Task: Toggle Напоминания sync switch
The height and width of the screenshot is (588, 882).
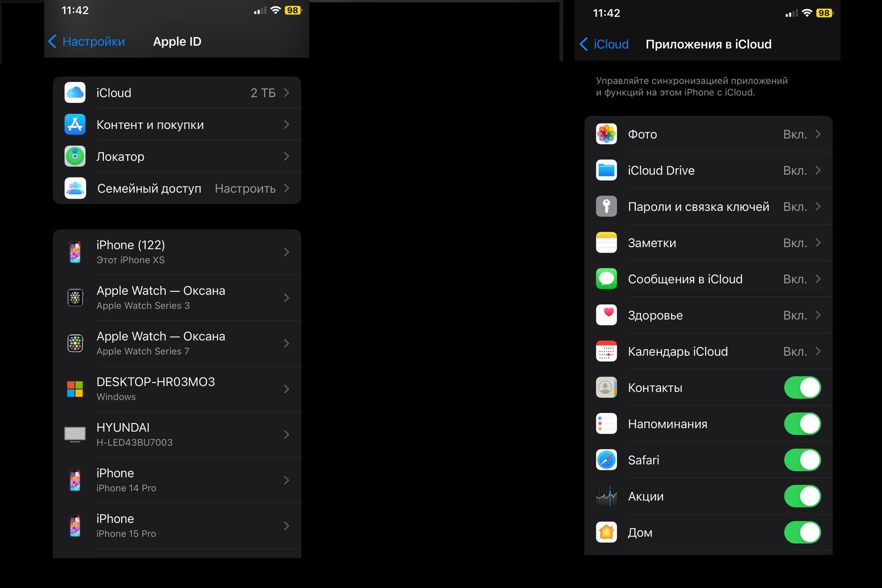Action: coord(804,424)
